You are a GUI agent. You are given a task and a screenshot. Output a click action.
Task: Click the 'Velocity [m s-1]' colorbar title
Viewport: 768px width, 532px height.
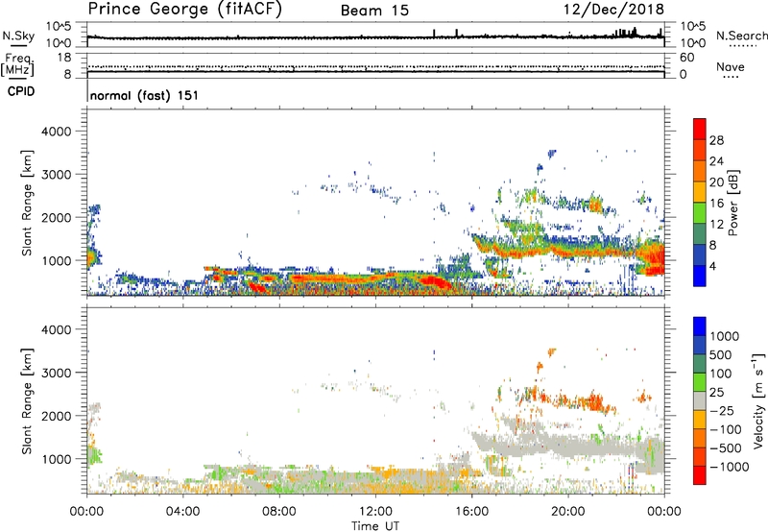coord(758,400)
